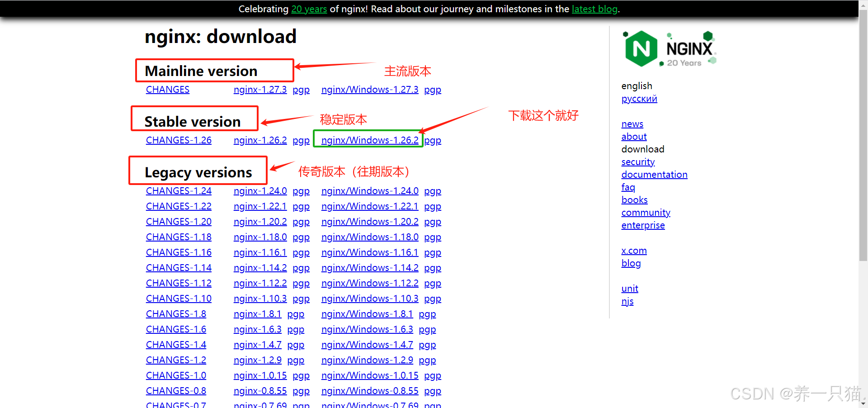Open the documentation page

[x=654, y=175]
